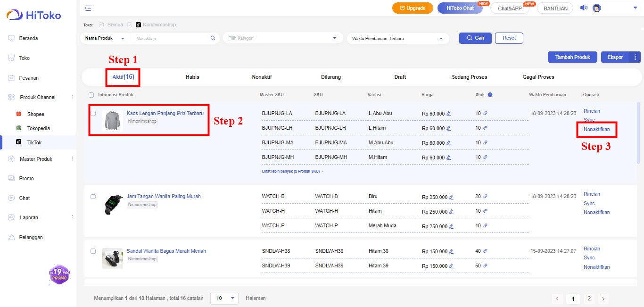Image resolution: width=644 pixels, height=307 pixels.
Task: Click the speaker announcement icon
Action: point(584,8)
